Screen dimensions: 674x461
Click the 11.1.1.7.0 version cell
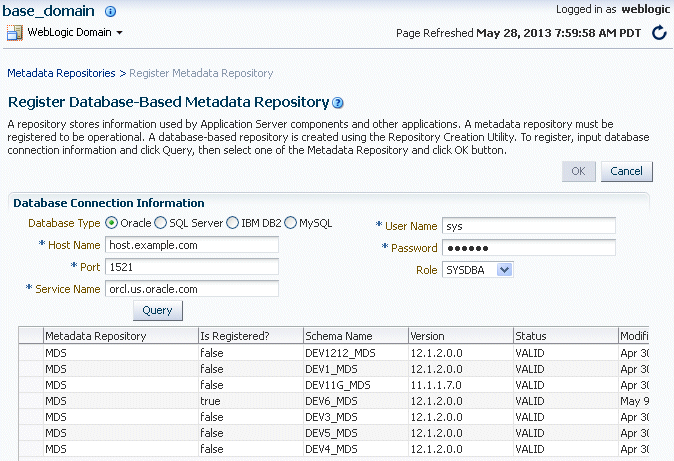point(461,385)
